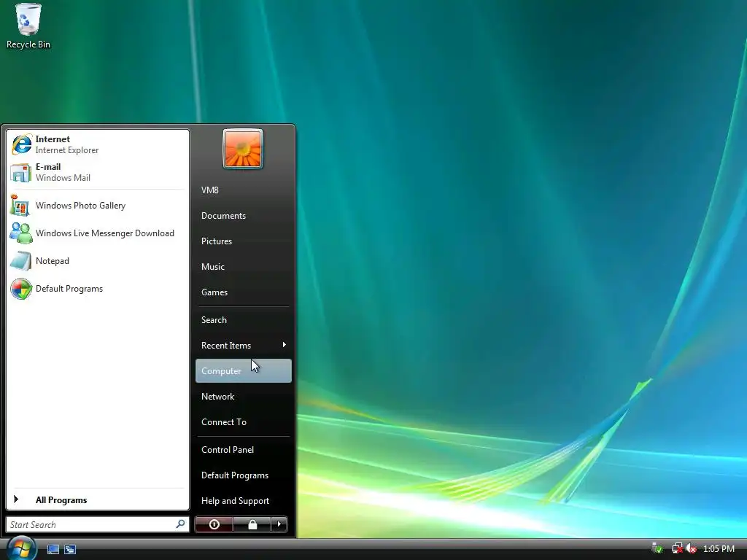Expand the Recent Items submenu arrow
Screen dimensions: 747x560
click(x=284, y=345)
